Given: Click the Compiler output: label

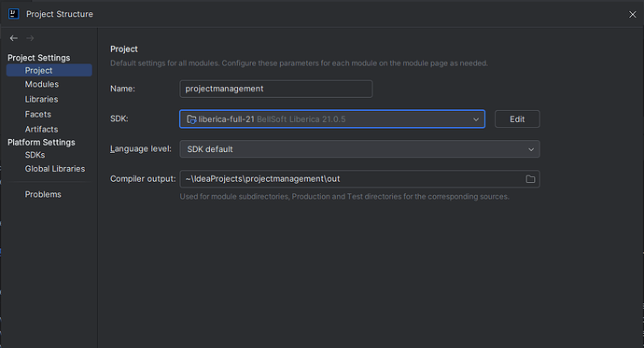Looking at the screenshot, I should 143,179.
